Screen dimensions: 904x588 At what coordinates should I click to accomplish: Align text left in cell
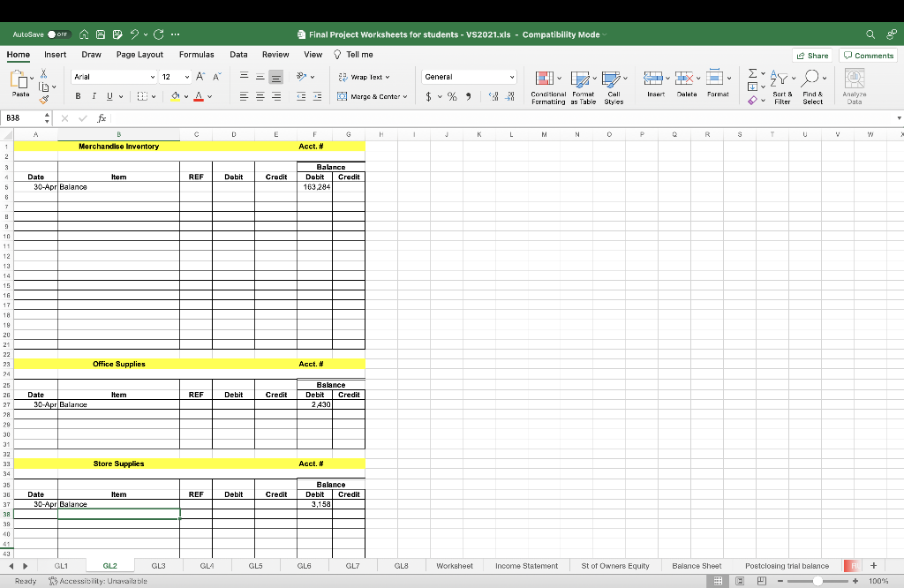(x=244, y=96)
